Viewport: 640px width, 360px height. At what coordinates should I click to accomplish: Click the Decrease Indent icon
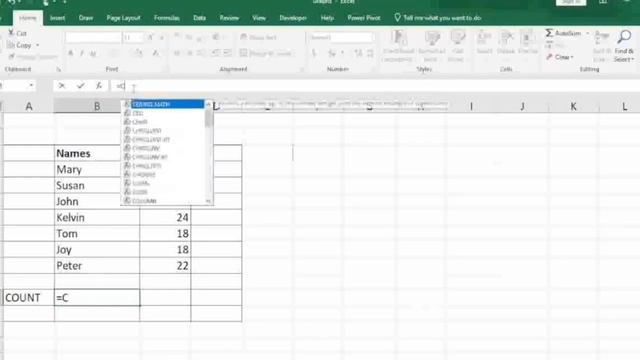point(216,53)
